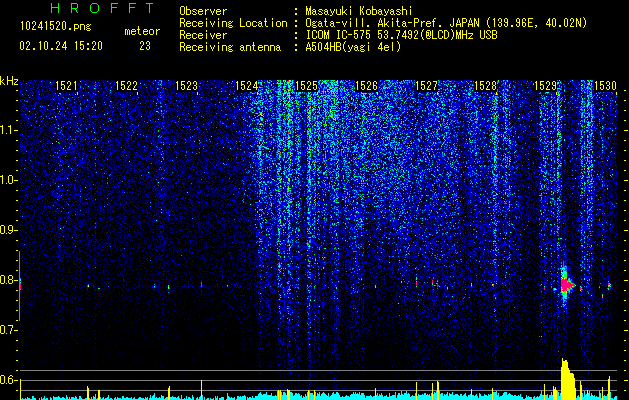The height and width of the screenshot is (400, 629).
Task: Click the meteor label
Action: tap(142, 31)
